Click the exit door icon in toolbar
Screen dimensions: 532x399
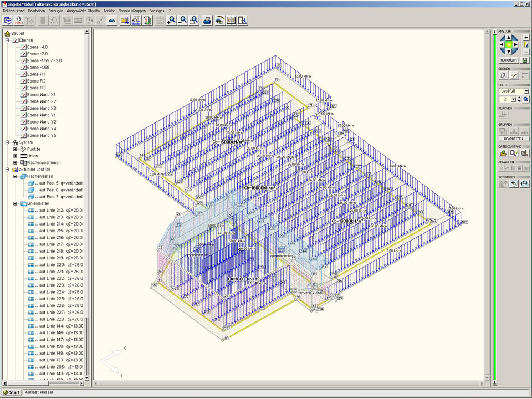click(243, 21)
